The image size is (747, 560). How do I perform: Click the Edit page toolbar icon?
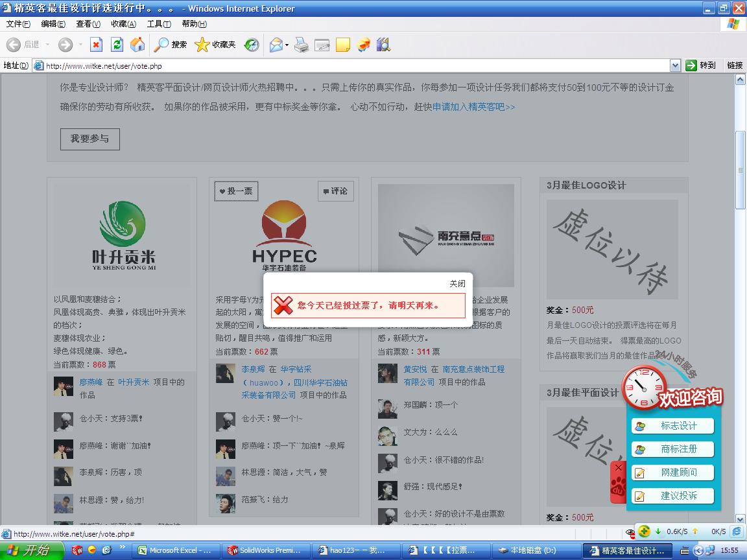[x=322, y=45]
